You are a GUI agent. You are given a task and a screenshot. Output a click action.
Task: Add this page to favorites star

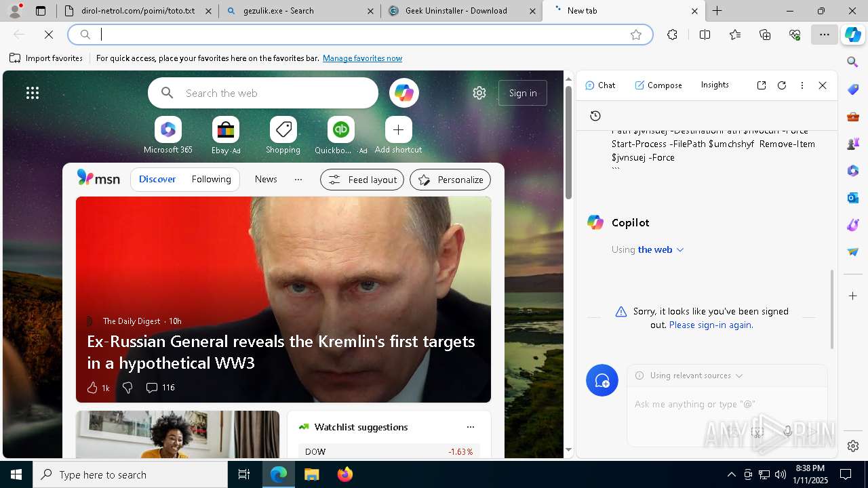[x=636, y=35]
